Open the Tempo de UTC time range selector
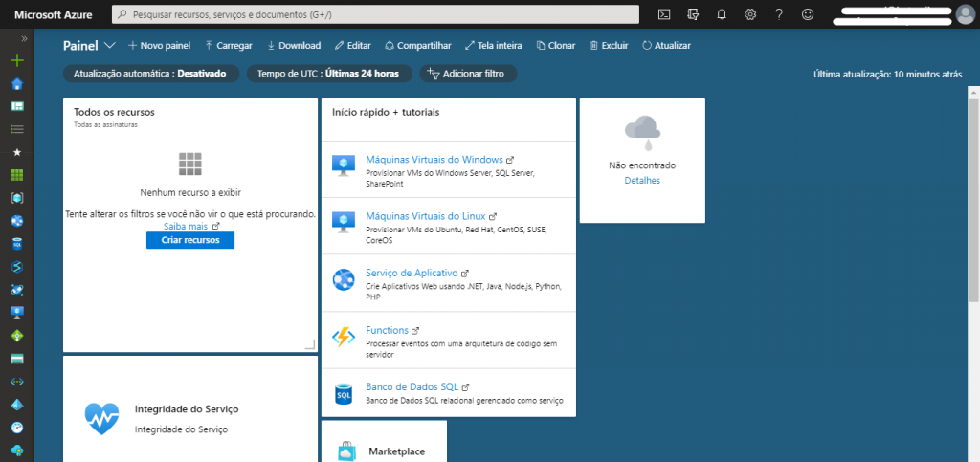 tap(329, 74)
